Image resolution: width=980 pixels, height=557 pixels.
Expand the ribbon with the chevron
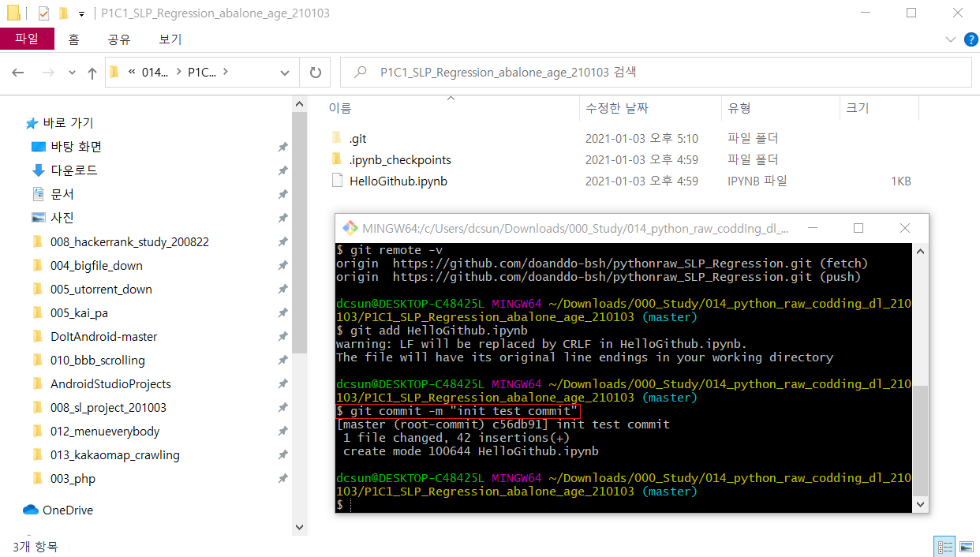[x=950, y=39]
